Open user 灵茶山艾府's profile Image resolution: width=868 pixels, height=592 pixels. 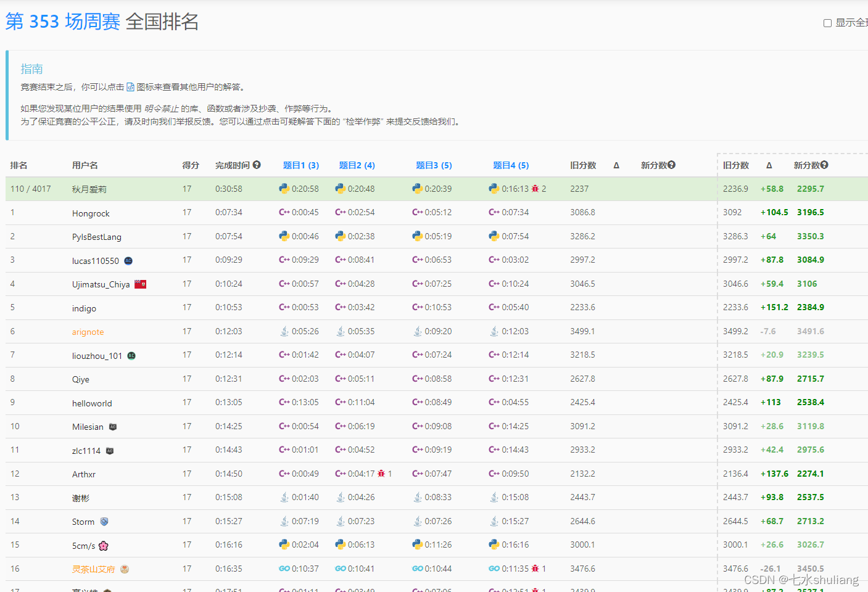click(93, 569)
